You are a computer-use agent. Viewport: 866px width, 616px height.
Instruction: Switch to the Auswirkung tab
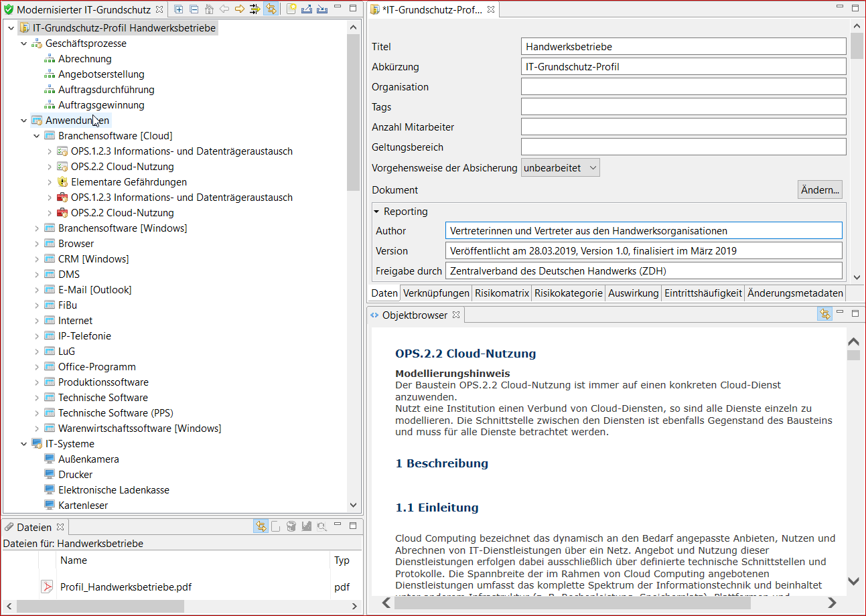pos(633,293)
